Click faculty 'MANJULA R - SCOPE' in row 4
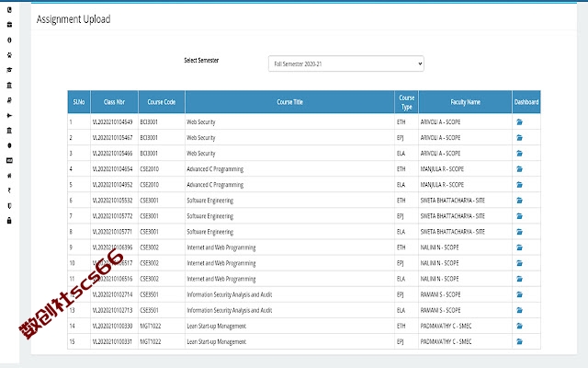The width and height of the screenshot is (588, 368). click(442, 169)
